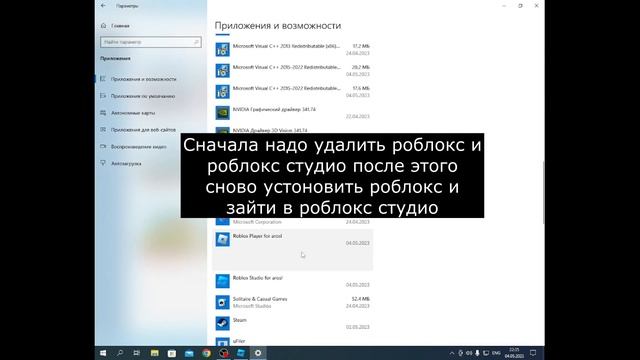This screenshot has width=640, height=360.
Task: Open File Explorer from taskbar
Action: point(154,353)
